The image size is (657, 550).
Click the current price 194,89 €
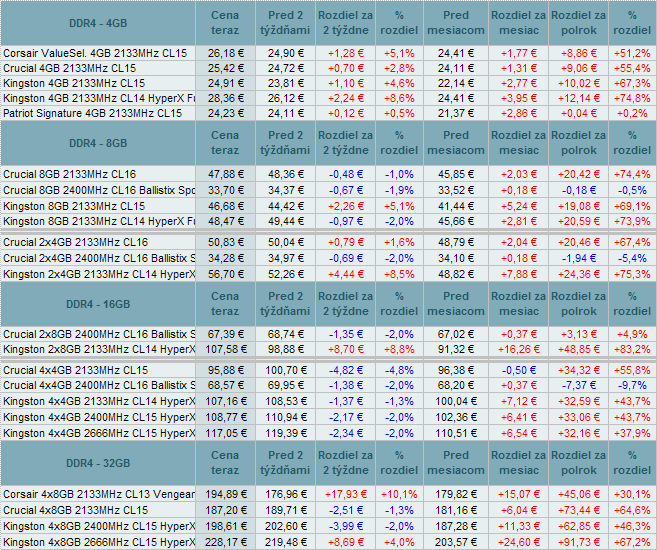[x=226, y=494]
